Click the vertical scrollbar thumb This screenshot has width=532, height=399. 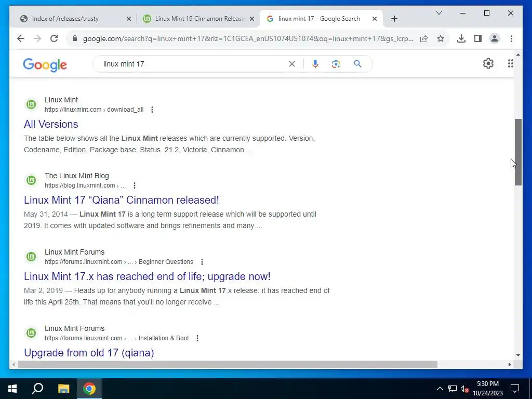(518, 152)
